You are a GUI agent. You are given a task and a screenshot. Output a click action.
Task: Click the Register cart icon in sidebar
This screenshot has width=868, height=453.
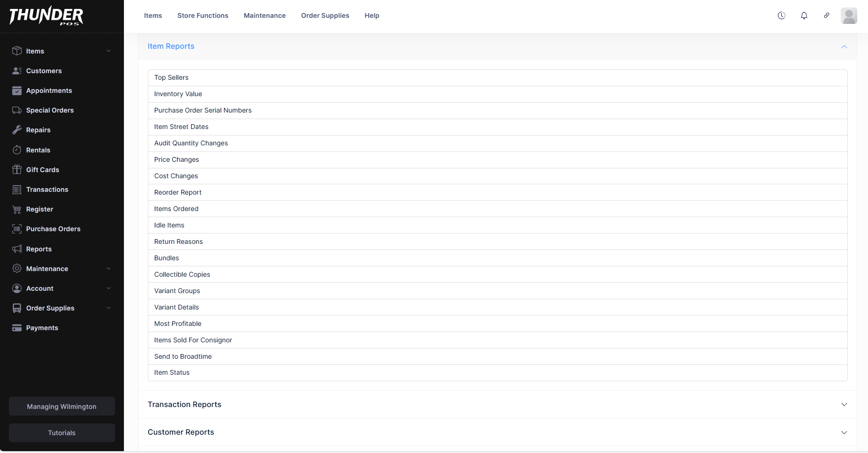(17, 209)
